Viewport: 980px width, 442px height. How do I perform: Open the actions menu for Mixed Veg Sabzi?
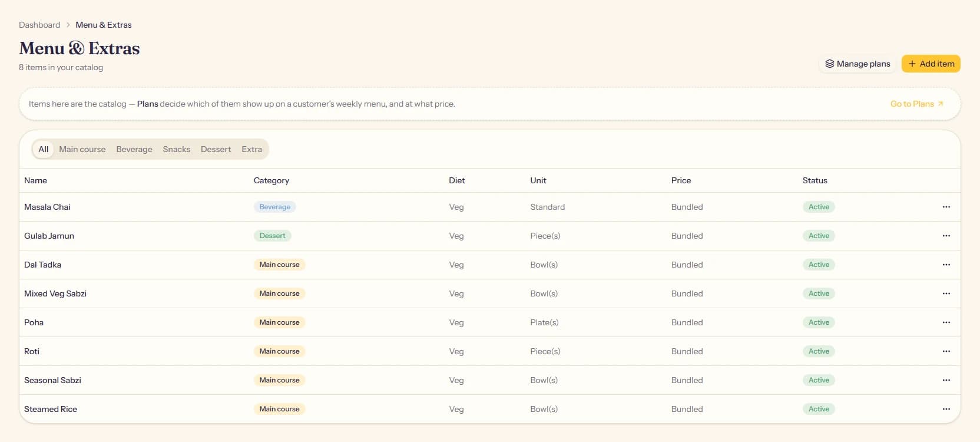click(x=946, y=293)
